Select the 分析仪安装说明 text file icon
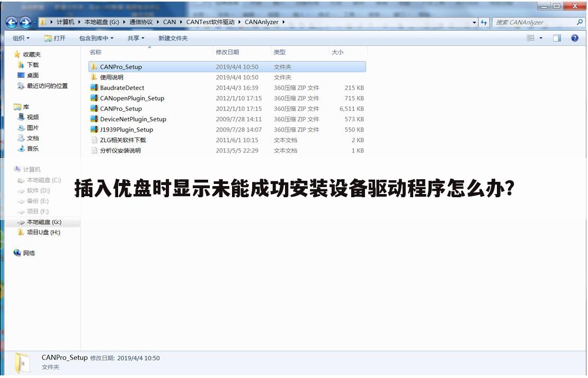The image size is (588, 378). 94,151
